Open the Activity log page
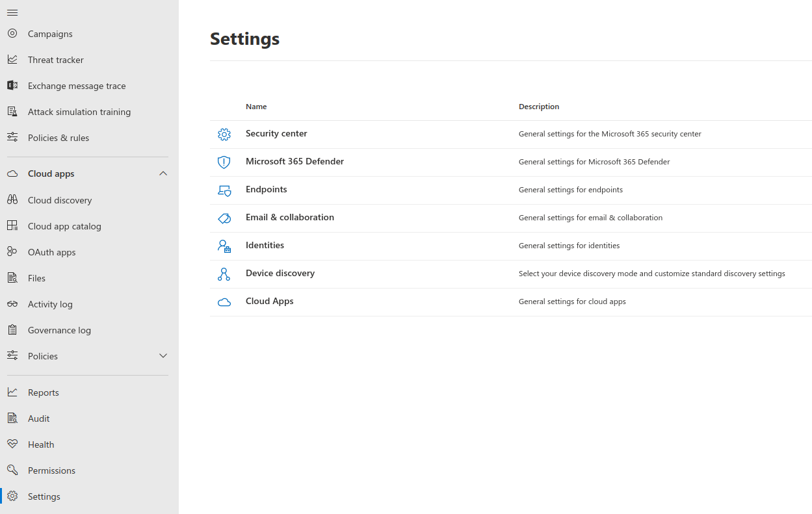The image size is (812, 514). point(50,304)
